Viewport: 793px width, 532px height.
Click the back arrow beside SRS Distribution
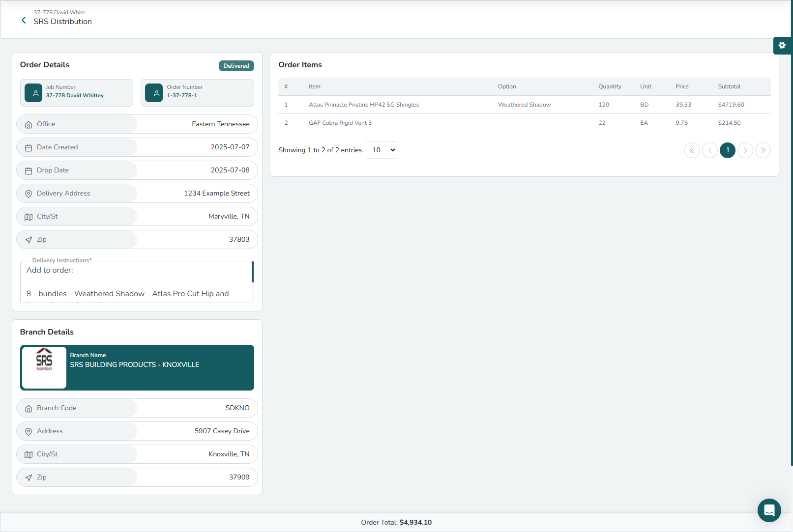click(24, 21)
